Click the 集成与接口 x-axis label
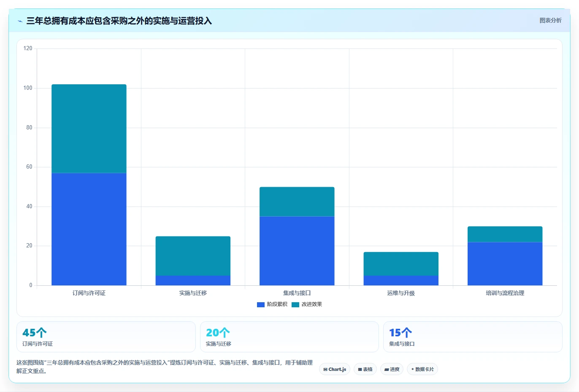Screen dimensions: 579x392 pyautogui.click(x=297, y=293)
